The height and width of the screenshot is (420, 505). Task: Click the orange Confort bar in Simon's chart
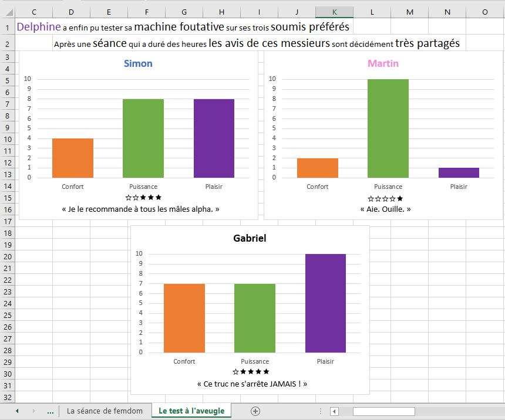click(73, 158)
